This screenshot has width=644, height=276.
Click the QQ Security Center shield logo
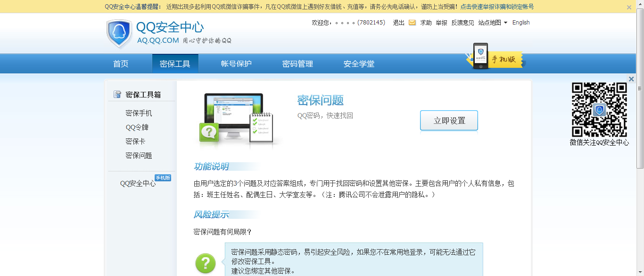(x=120, y=33)
